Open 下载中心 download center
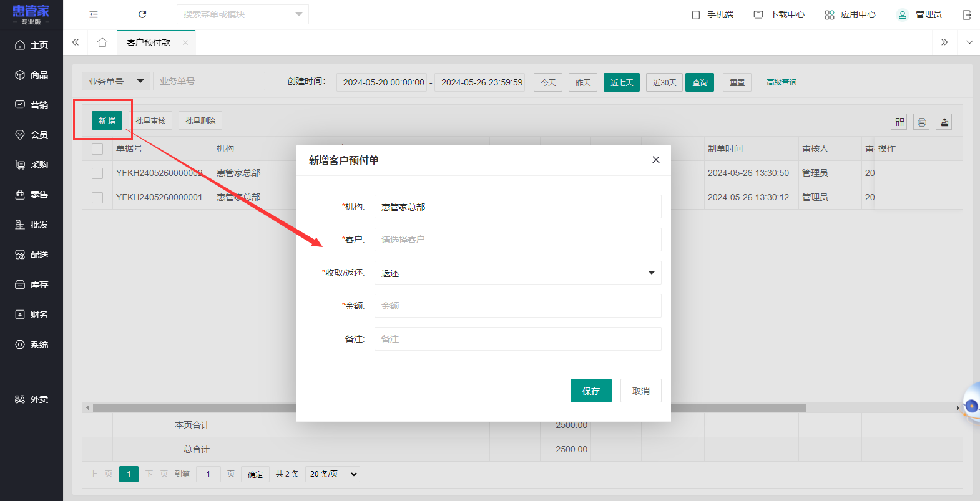This screenshot has height=501, width=980. coord(779,14)
